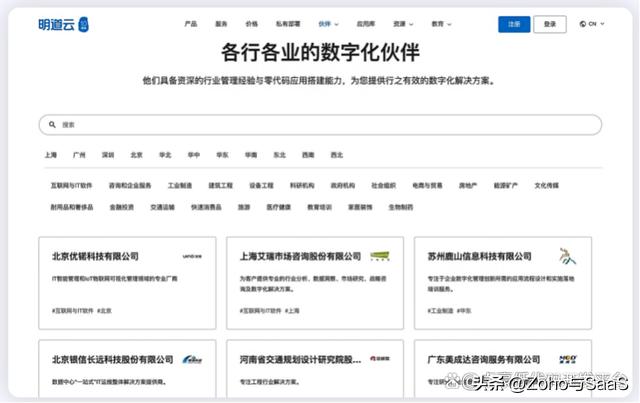Filter by 快速消费品 industry
This screenshot has width=640, height=403.
[206, 207]
